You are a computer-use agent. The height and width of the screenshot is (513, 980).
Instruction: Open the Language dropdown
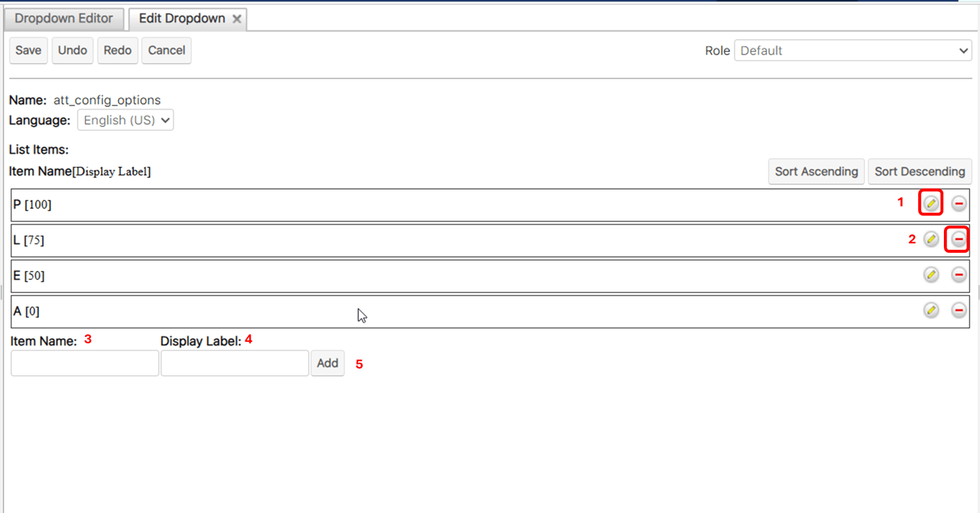coord(126,120)
